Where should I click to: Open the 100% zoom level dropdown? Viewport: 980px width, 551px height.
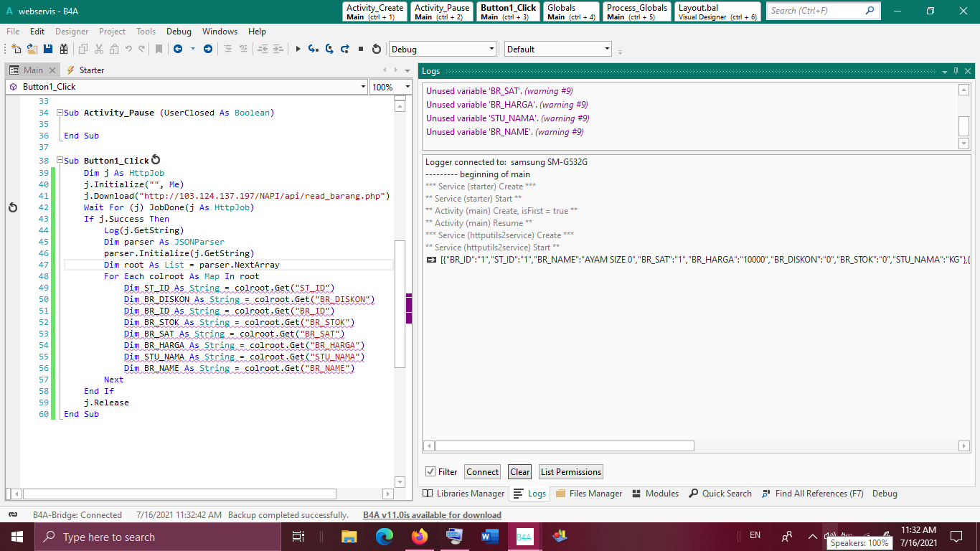(407, 87)
